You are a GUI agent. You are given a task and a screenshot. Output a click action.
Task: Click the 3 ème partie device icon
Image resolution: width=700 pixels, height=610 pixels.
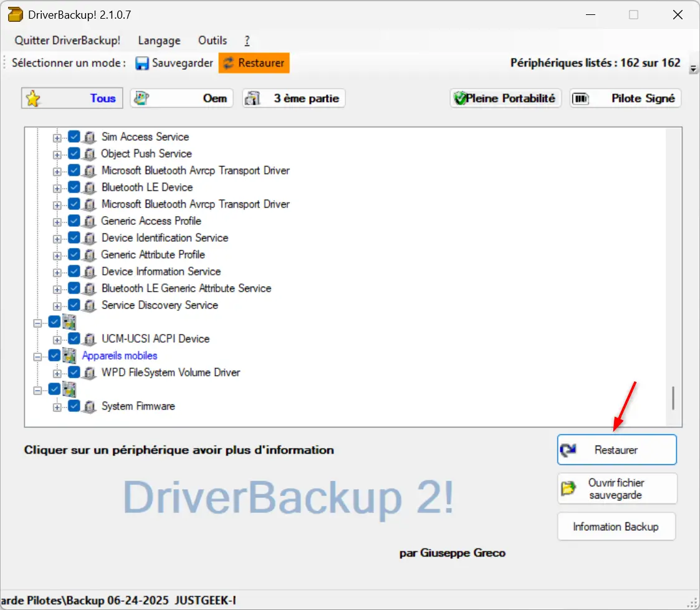pos(252,98)
